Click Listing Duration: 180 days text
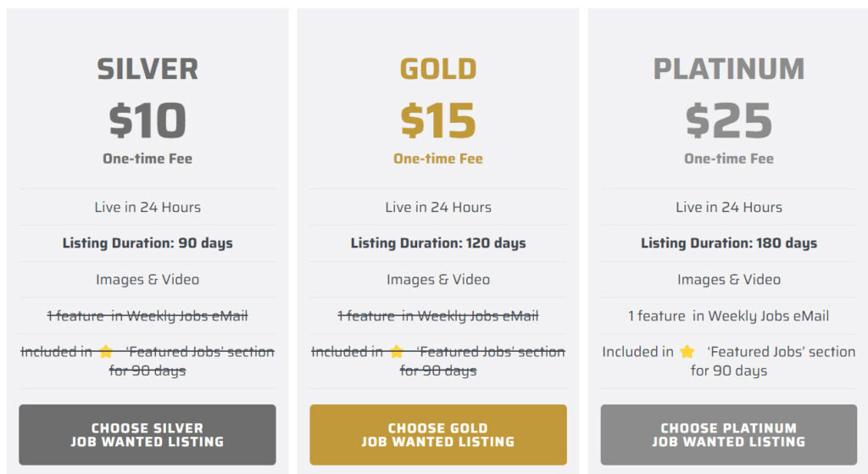This screenshot has width=868, height=474. (x=728, y=243)
